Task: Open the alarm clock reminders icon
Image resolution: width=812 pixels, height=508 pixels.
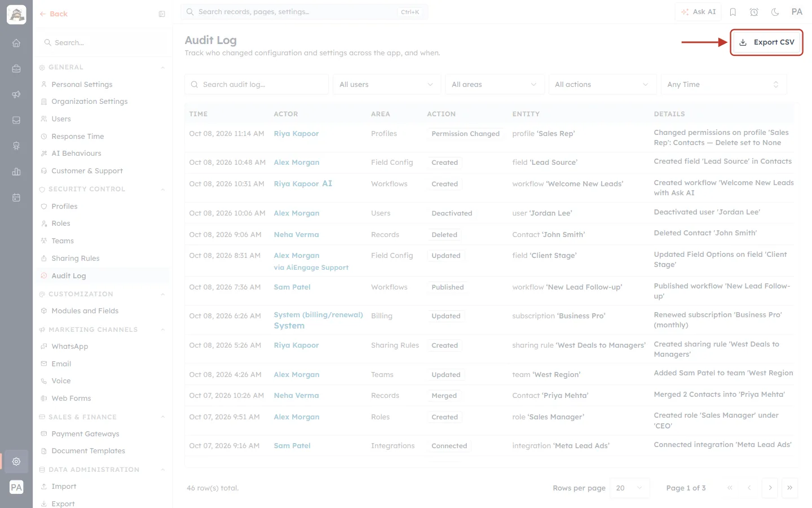Action: click(754, 12)
